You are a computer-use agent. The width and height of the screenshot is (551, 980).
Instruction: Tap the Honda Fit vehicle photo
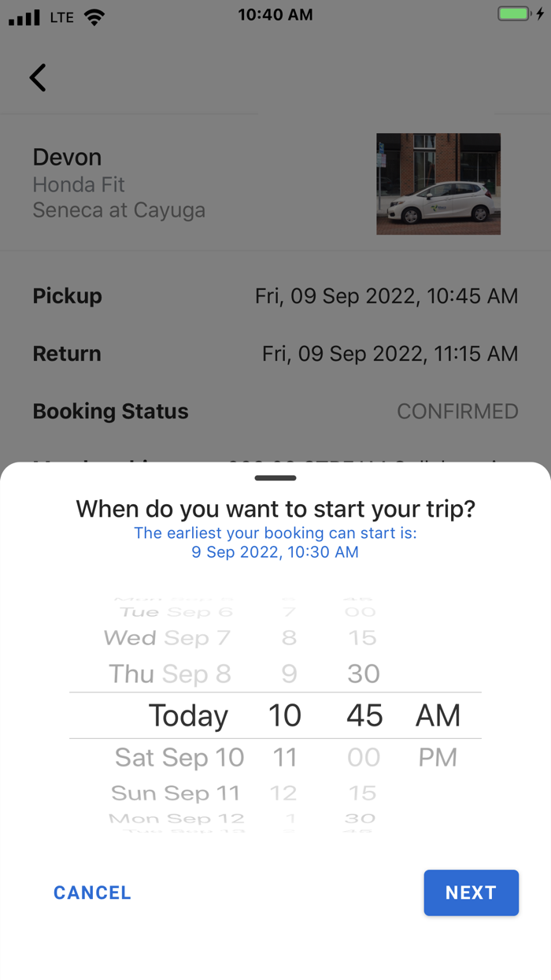438,184
